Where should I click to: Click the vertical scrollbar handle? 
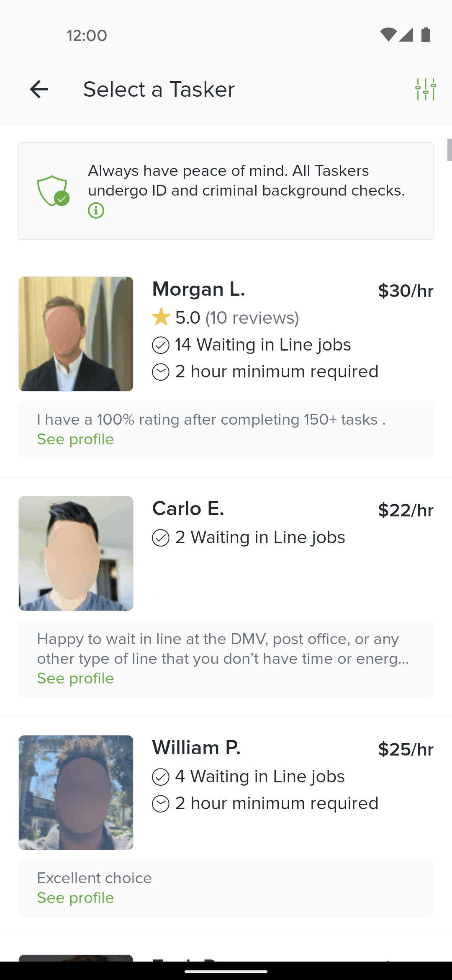[449, 150]
